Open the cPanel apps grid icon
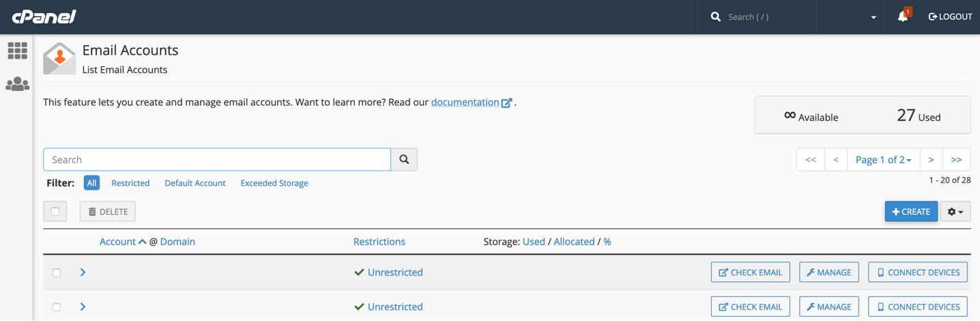The width and height of the screenshot is (980, 321). coord(18,51)
